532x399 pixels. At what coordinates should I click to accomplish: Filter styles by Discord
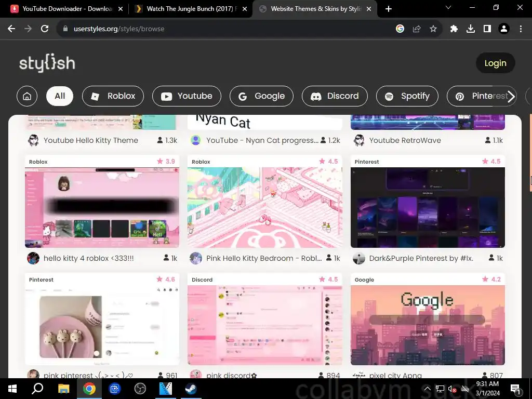click(x=335, y=96)
